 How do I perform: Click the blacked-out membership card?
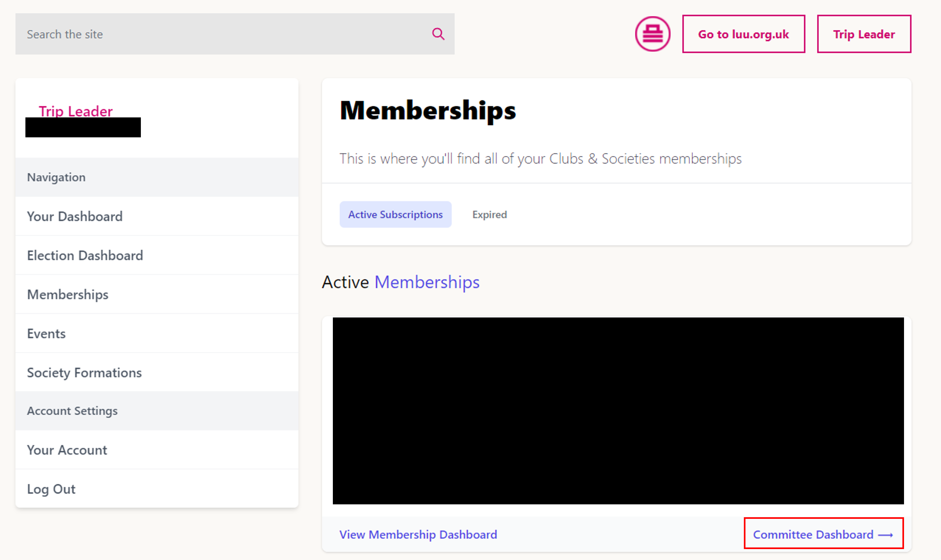point(618,410)
